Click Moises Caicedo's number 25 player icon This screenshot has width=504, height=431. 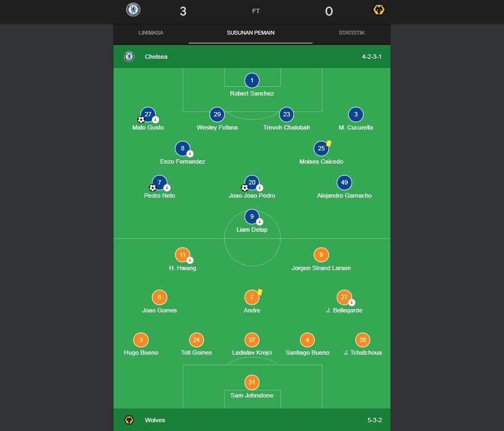tap(321, 148)
